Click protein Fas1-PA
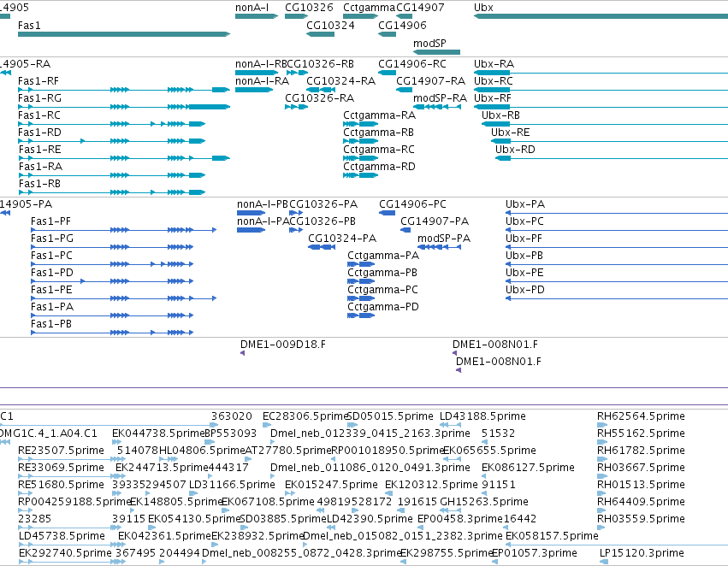The width and height of the screenshot is (728, 566). click(112, 315)
